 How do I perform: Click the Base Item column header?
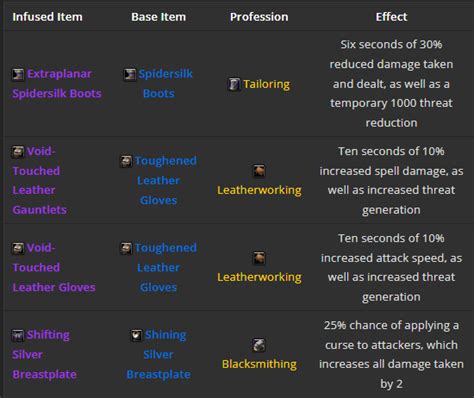(159, 17)
